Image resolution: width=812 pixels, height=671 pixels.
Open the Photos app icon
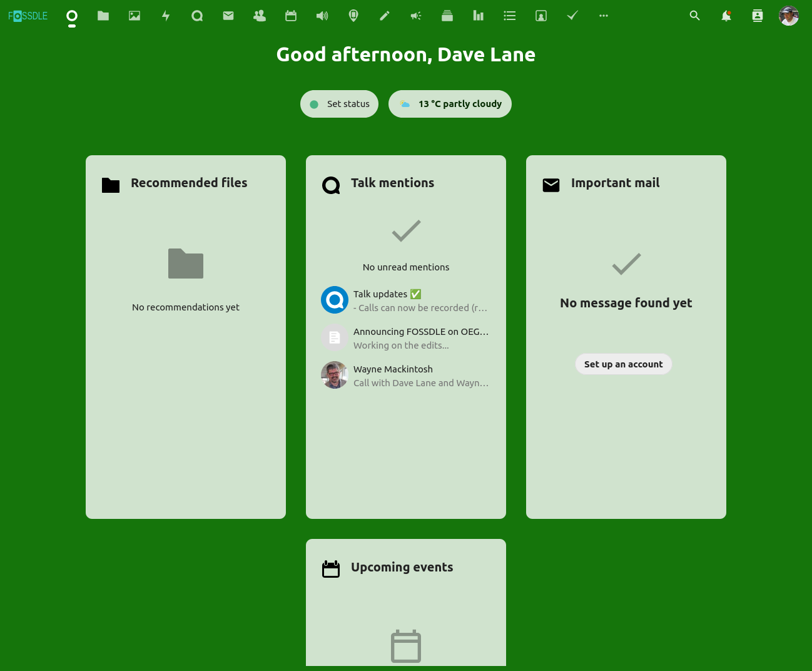[134, 16]
